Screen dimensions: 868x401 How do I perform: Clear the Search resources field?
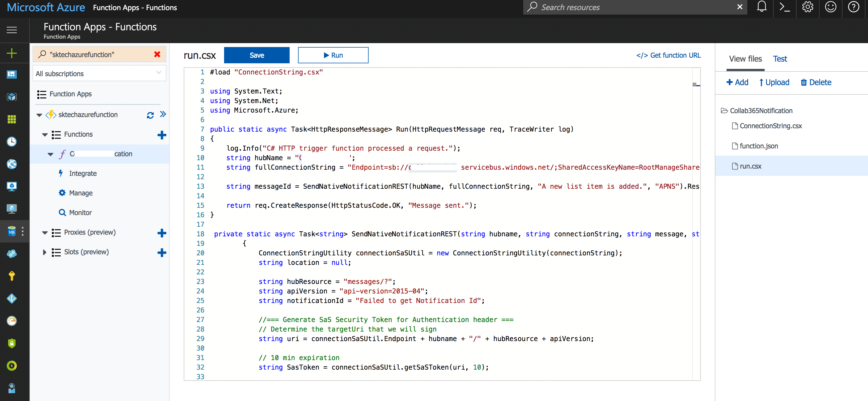point(740,7)
